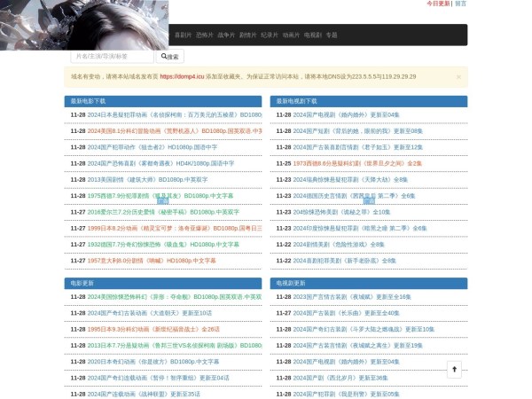Focus the movie name search field
This screenshot has height=399, width=532.
pos(112,57)
